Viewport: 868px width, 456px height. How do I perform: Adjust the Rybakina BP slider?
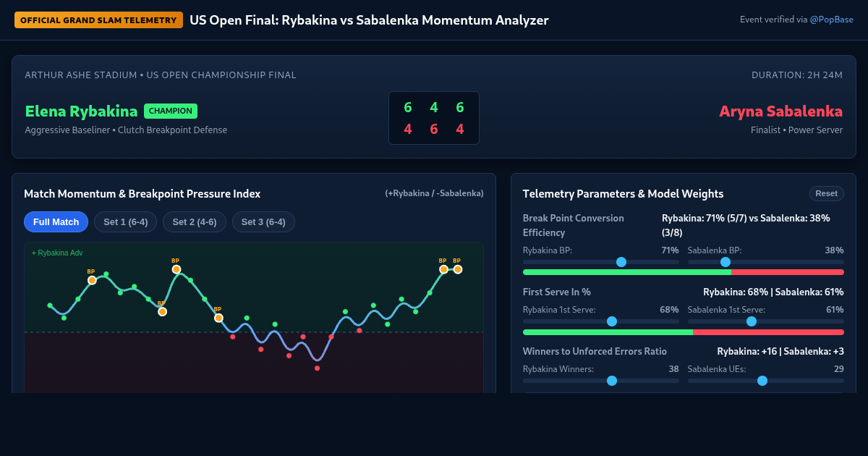601,262
